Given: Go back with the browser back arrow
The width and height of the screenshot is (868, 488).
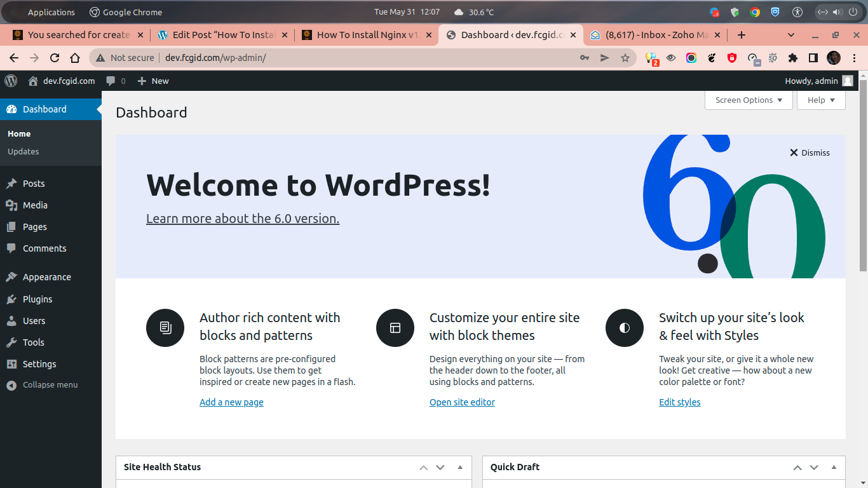Looking at the screenshot, I should (x=14, y=58).
